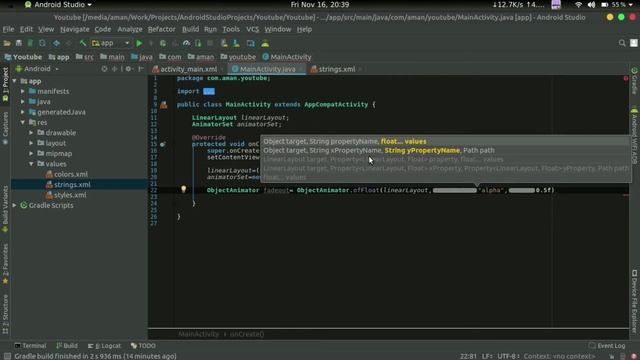Open the File menu
The height and width of the screenshot is (360, 640).
pos(8,29)
